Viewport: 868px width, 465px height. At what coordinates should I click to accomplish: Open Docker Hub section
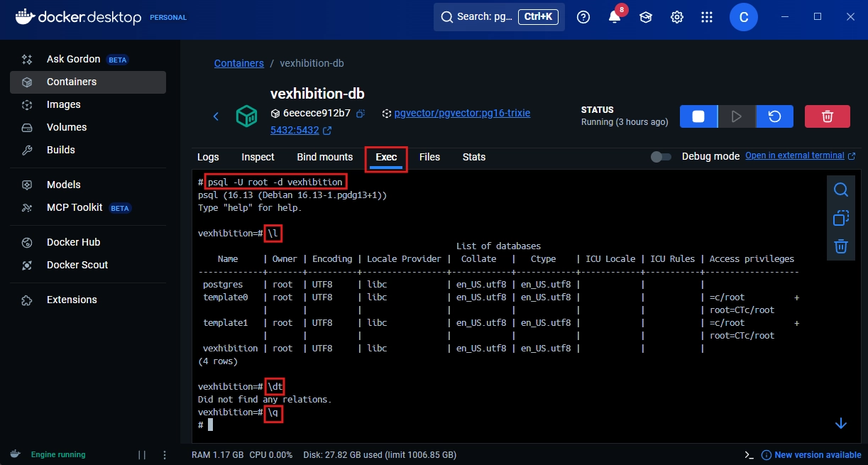coord(88,242)
